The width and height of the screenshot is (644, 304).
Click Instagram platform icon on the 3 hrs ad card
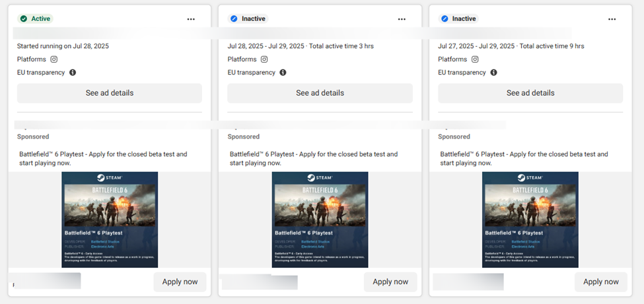264,59
